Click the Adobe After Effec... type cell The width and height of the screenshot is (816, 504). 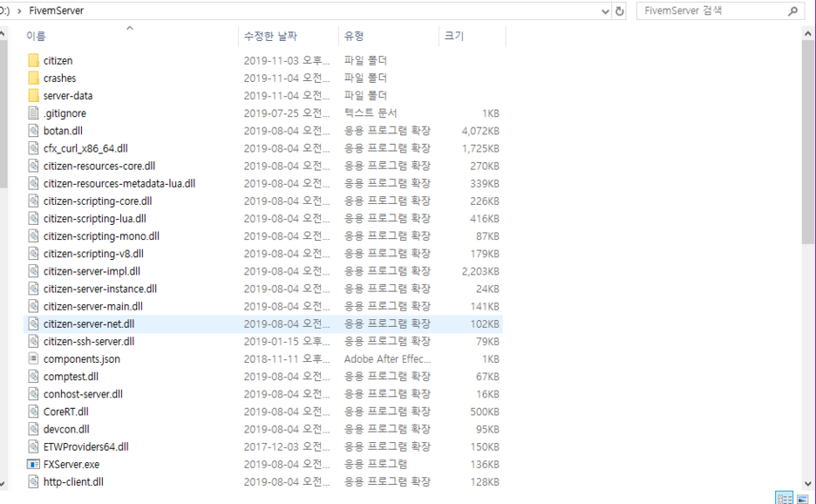click(x=387, y=359)
